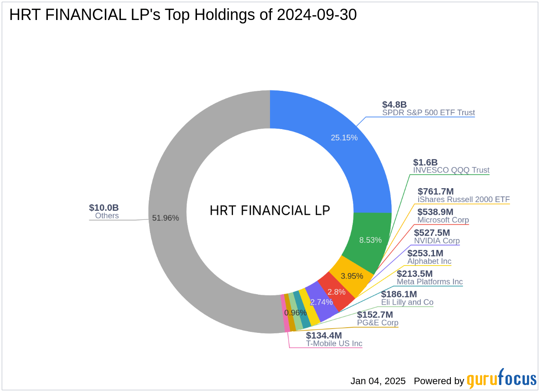The image size is (540, 392).
Task: Click the $761.7M value label
Action: (436, 191)
